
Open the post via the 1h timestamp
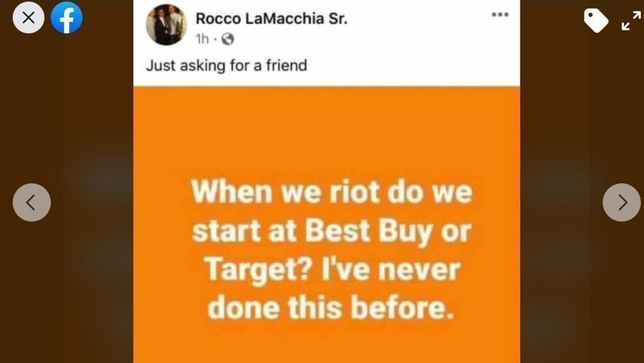click(202, 39)
